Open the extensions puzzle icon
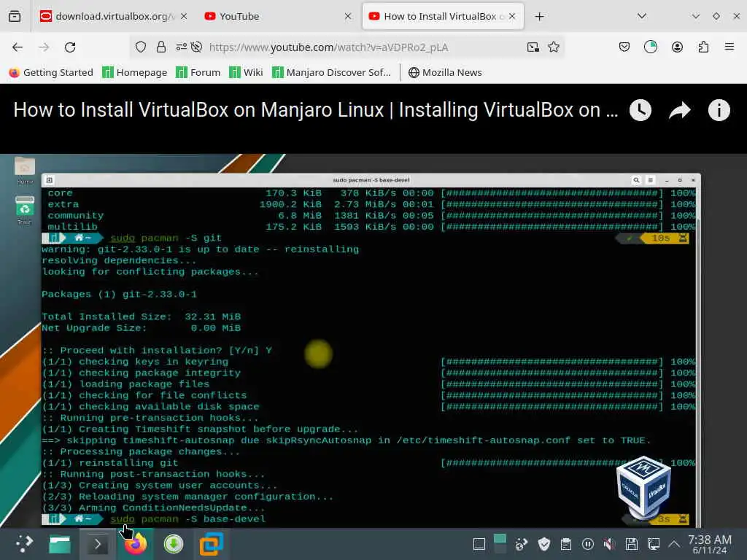This screenshot has height=560, width=747. tap(703, 47)
